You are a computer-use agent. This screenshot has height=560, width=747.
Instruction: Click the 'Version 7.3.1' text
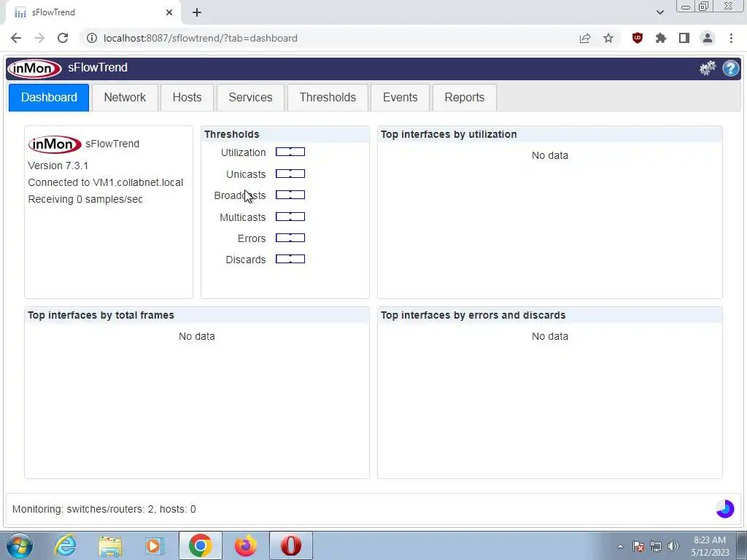[x=58, y=166]
